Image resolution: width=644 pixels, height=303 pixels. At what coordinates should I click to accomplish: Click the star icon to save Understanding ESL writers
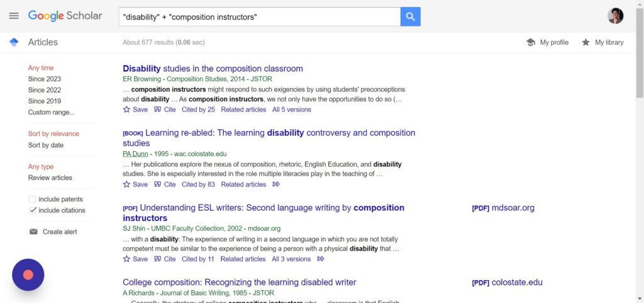[126, 259]
